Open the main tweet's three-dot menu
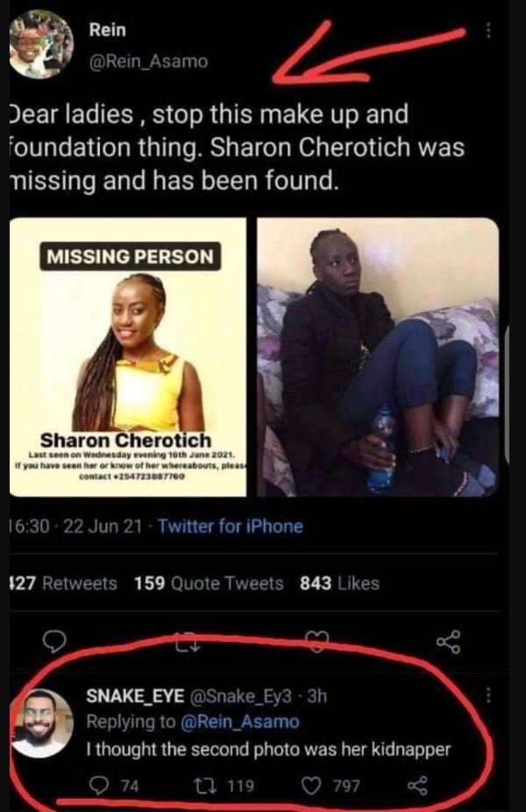 [487, 31]
